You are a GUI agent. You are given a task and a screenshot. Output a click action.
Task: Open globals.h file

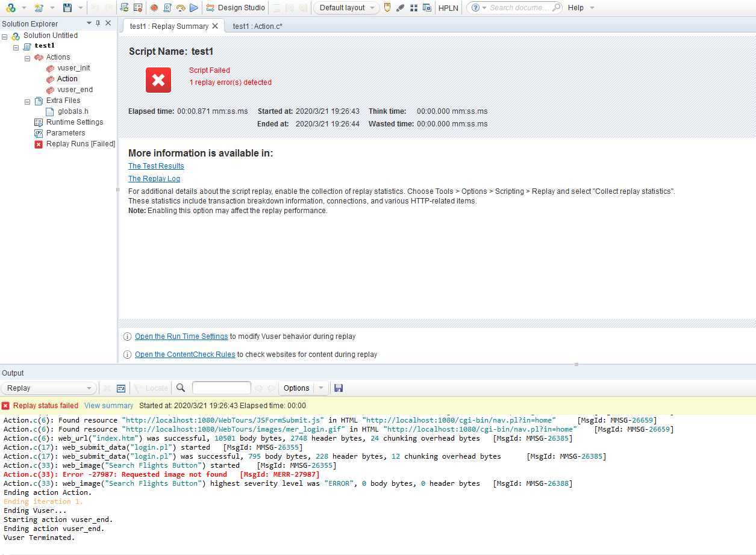click(73, 111)
